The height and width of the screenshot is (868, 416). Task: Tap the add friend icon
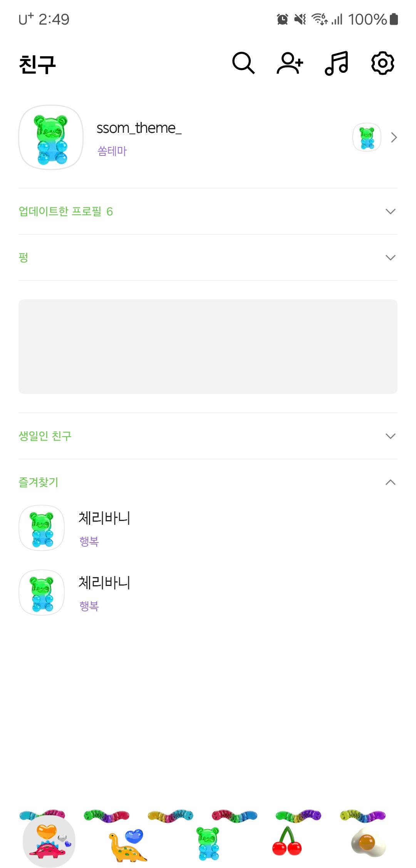click(290, 63)
